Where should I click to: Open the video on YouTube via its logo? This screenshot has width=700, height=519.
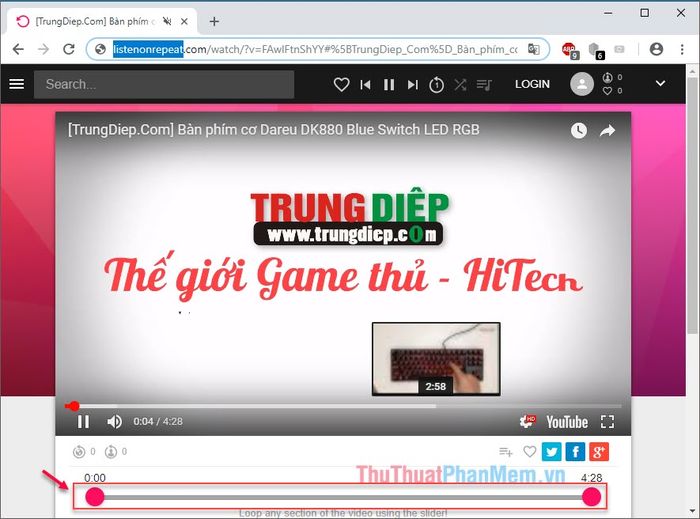[x=567, y=422]
